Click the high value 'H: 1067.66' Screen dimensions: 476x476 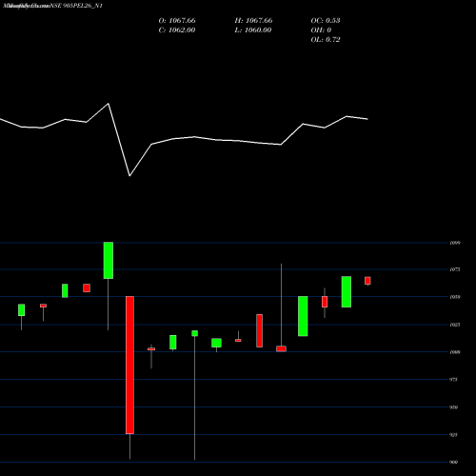[253, 20]
